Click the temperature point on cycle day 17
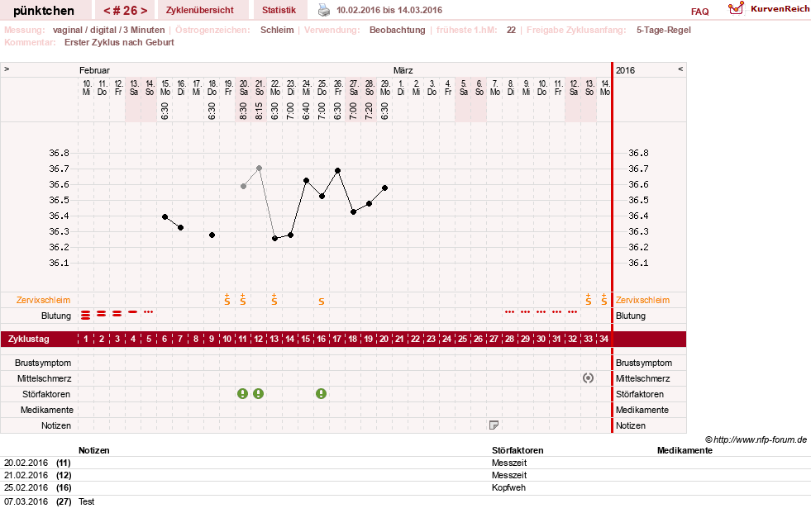811x532 pixels. click(338, 170)
